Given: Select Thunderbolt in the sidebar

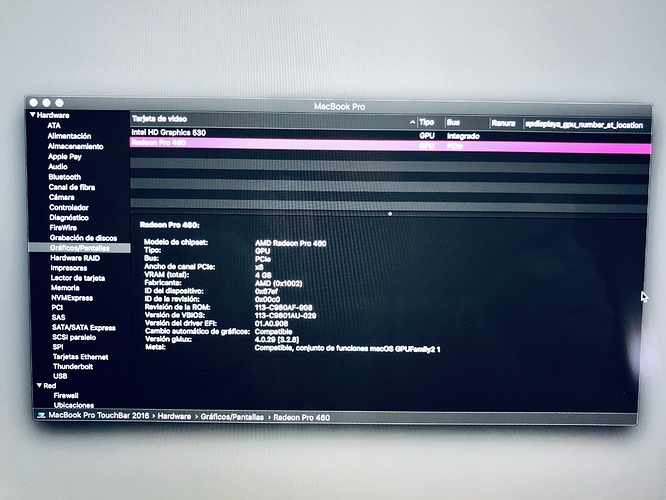Looking at the screenshot, I should click(x=73, y=367).
